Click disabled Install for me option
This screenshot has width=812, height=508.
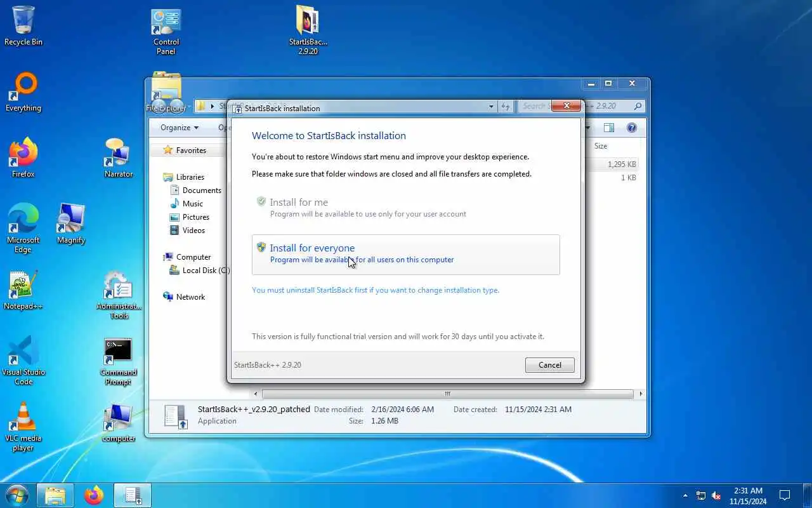(x=405, y=208)
